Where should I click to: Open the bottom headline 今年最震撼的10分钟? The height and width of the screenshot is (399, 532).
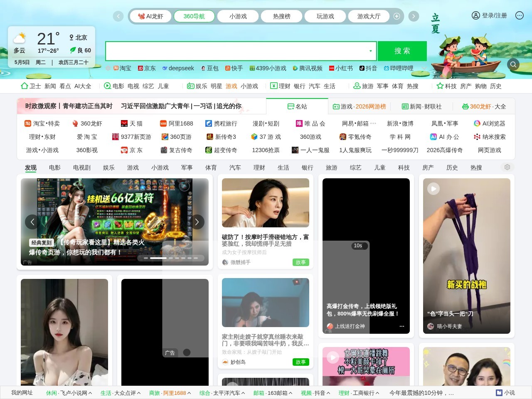pyautogui.click(x=421, y=393)
